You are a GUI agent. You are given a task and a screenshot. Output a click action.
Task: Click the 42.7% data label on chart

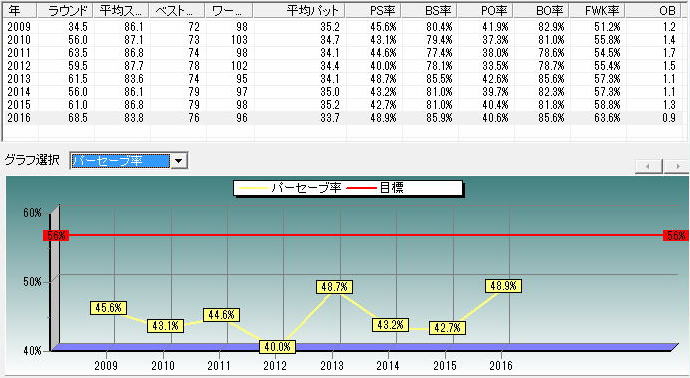(447, 327)
